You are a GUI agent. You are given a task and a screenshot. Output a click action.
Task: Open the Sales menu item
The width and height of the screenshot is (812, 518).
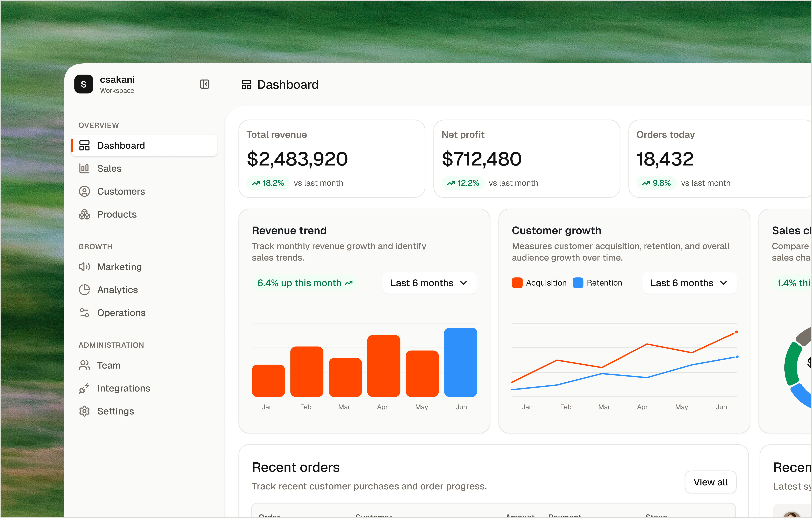pos(144,169)
